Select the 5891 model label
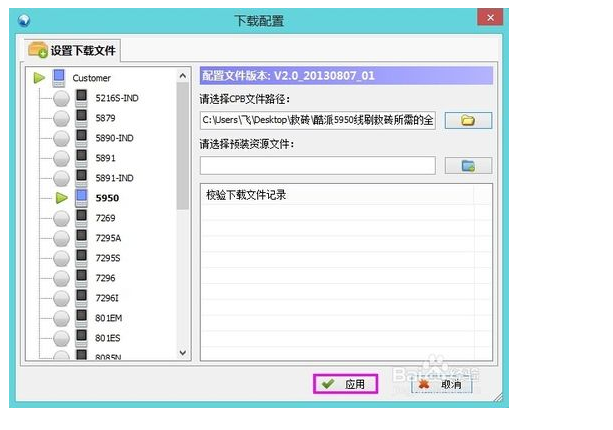613x430 pixels. [x=105, y=158]
